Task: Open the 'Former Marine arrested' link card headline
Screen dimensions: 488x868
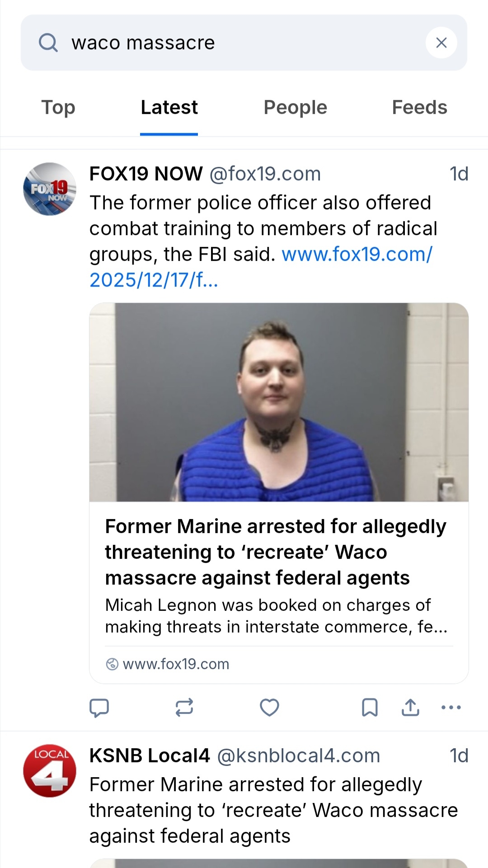Action: [x=275, y=552]
